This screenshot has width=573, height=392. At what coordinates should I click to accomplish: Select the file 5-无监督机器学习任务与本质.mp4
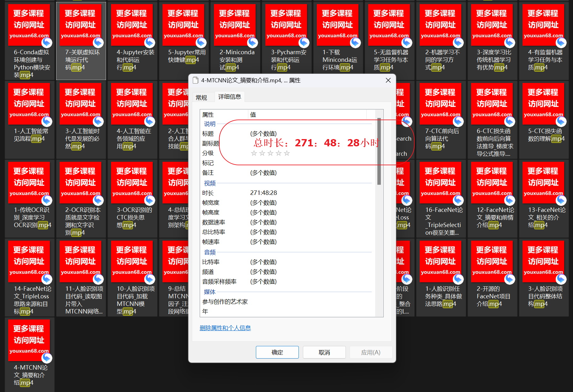pyautogui.click(x=389, y=41)
